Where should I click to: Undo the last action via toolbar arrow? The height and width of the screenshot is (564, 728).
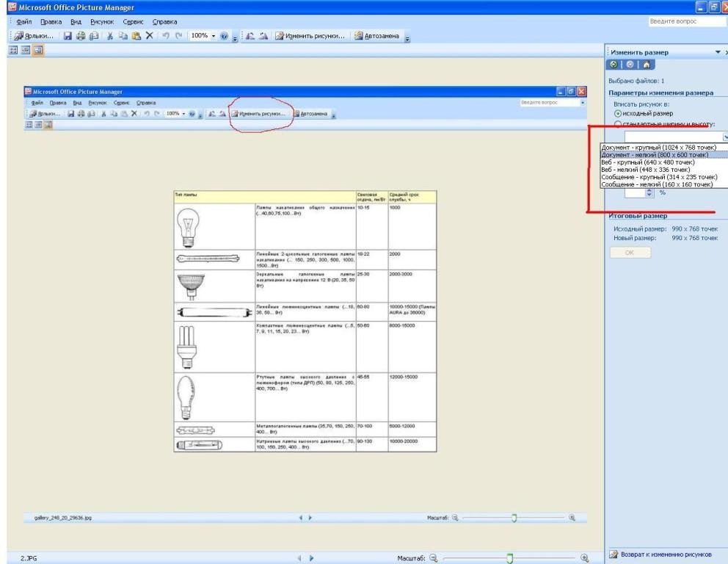coord(166,36)
